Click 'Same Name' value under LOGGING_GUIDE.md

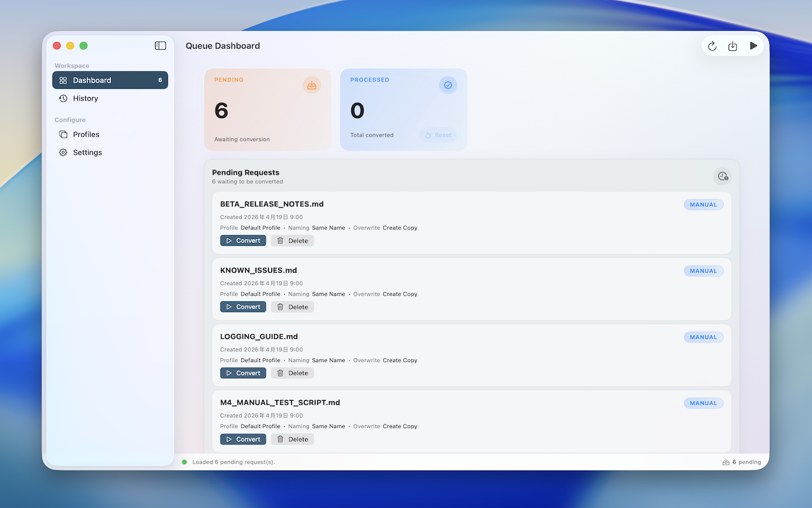pos(328,360)
